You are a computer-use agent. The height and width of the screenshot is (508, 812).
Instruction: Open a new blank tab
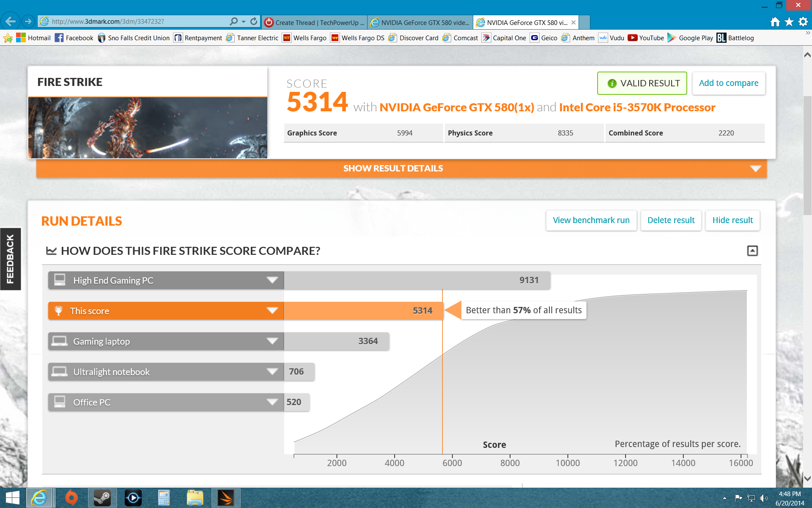584,22
